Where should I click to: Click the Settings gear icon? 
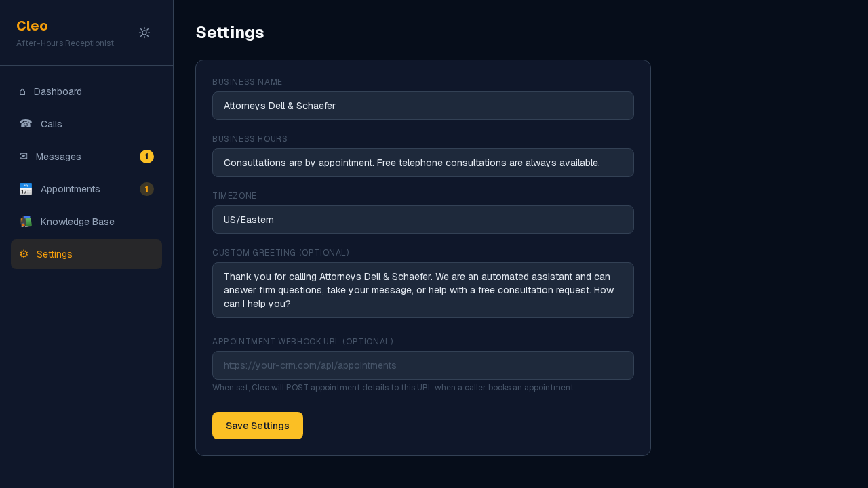[24, 254]
